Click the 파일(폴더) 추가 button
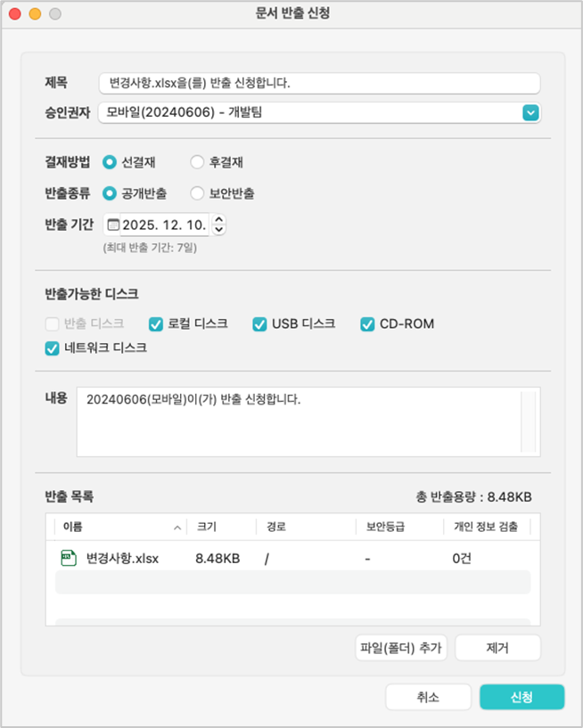583x728 pixels. coord(399,648)
